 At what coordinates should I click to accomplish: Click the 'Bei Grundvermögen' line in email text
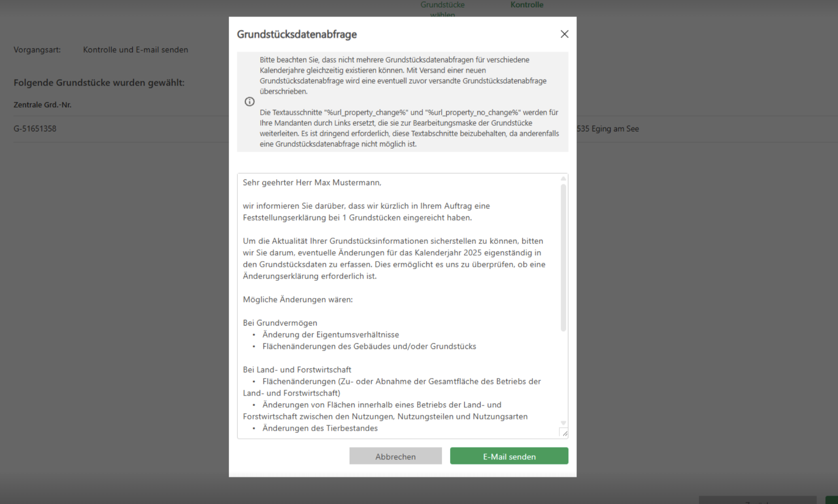[x=280, y=323]
